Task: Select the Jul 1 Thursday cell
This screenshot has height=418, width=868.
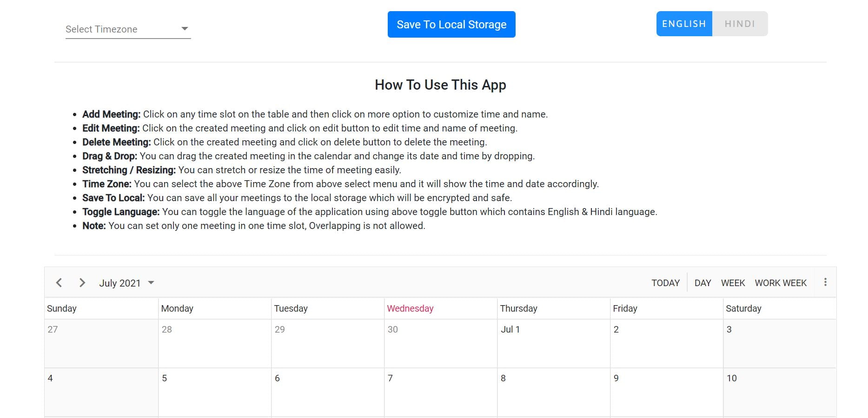Action: pyautogui.click(x=553, y=346)
